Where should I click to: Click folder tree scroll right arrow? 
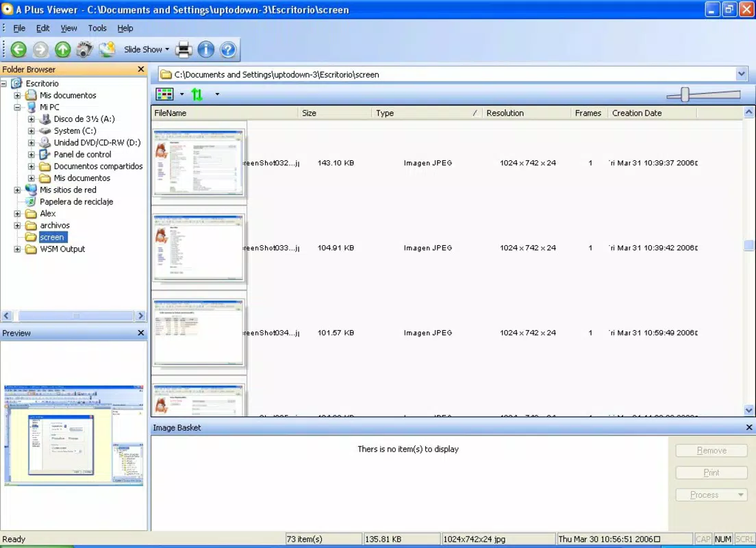140,316
